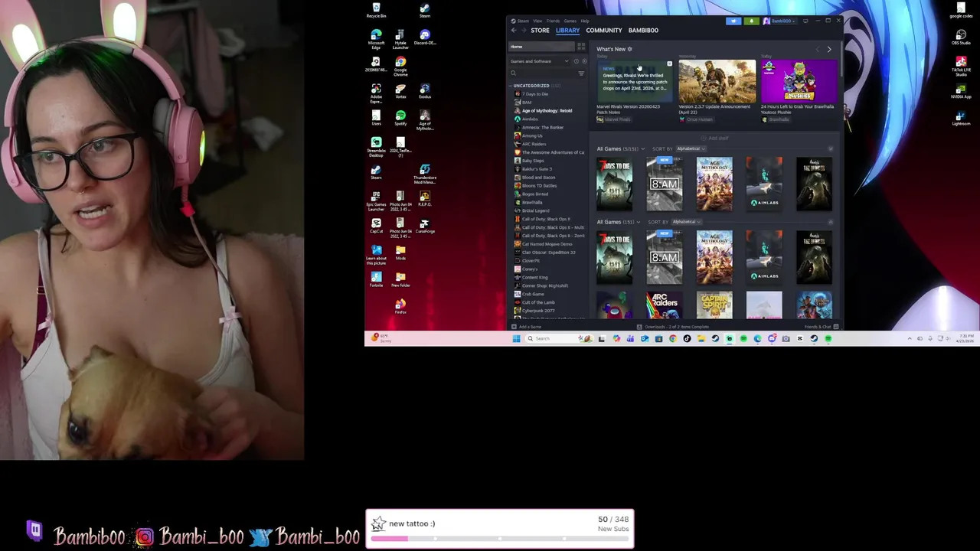Expand the first All Games shelf
Screen dimensions: 980x551
[x=831, y=148]
